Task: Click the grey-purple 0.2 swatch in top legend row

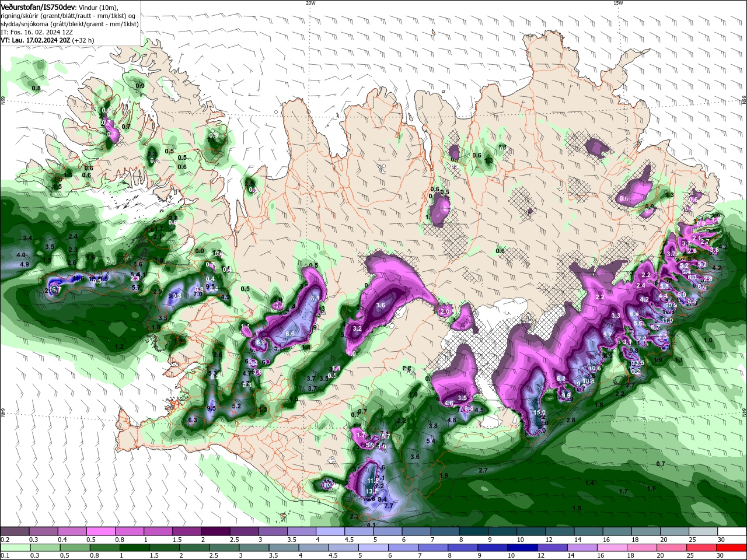Action: [x=14, y=531]
